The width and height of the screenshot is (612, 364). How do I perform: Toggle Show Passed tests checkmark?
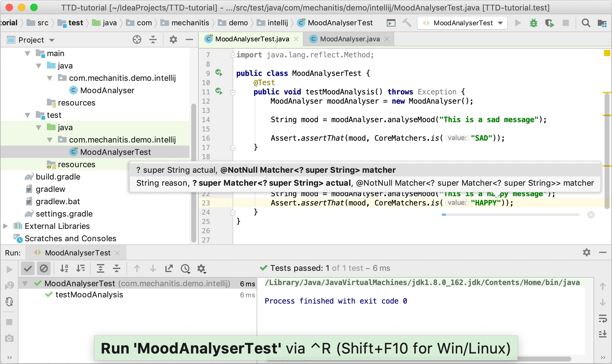pyautogui.click(x=27, y=269)
